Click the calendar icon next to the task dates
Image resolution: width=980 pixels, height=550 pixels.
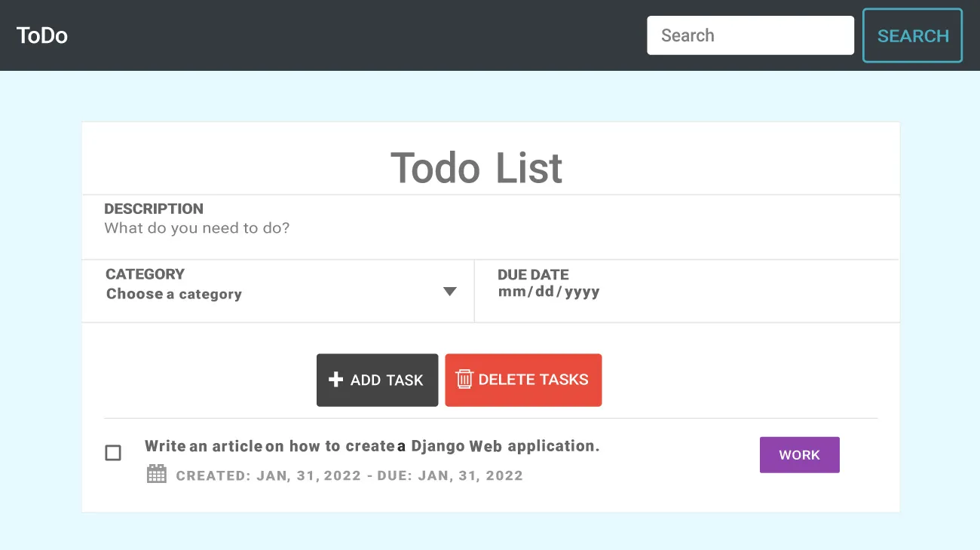156,473
